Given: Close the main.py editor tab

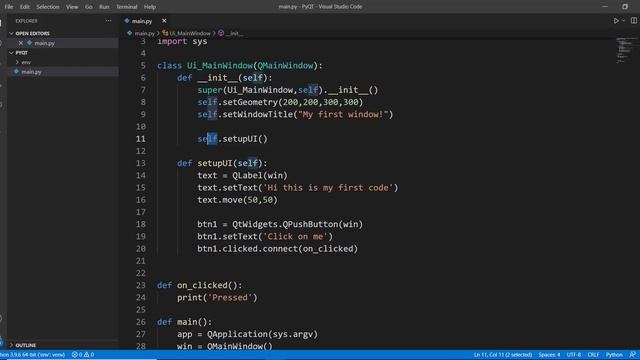Looking at the screenshot, I should 164,21.
